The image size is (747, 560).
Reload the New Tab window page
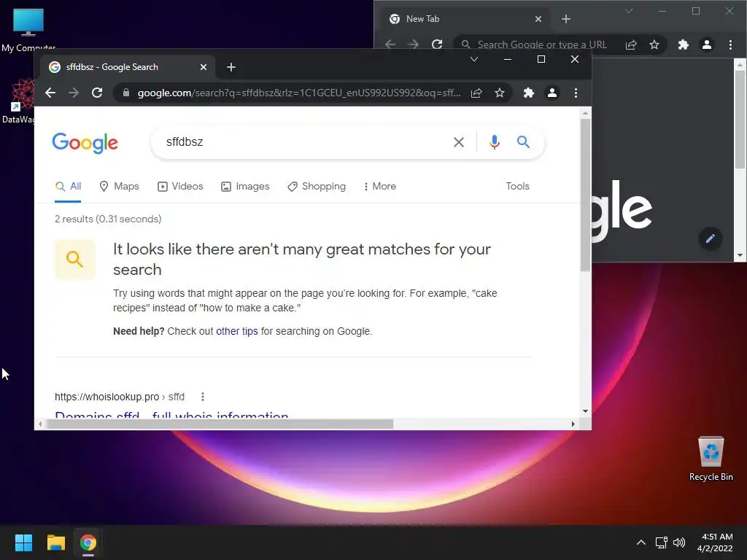[x=437, y=44]
